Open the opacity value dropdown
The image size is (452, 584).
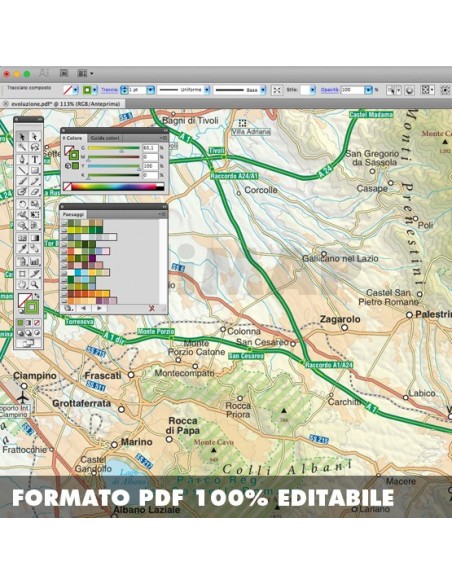pyautogui.click(x=368, y=90)
